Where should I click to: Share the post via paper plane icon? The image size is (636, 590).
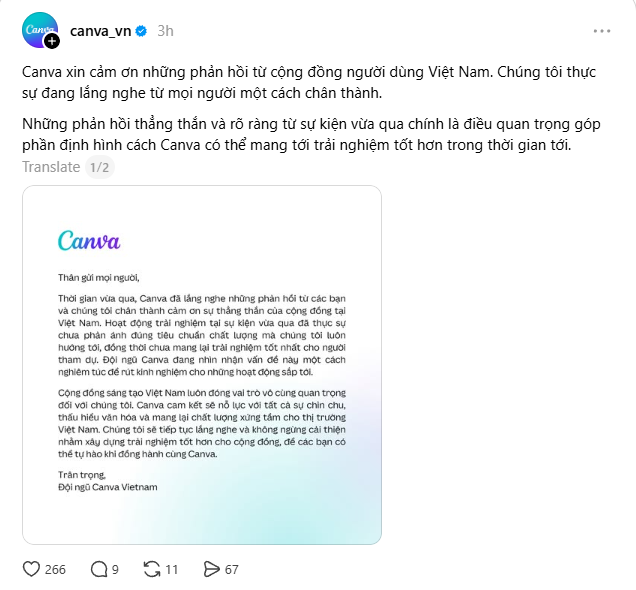tap(211, 569)
